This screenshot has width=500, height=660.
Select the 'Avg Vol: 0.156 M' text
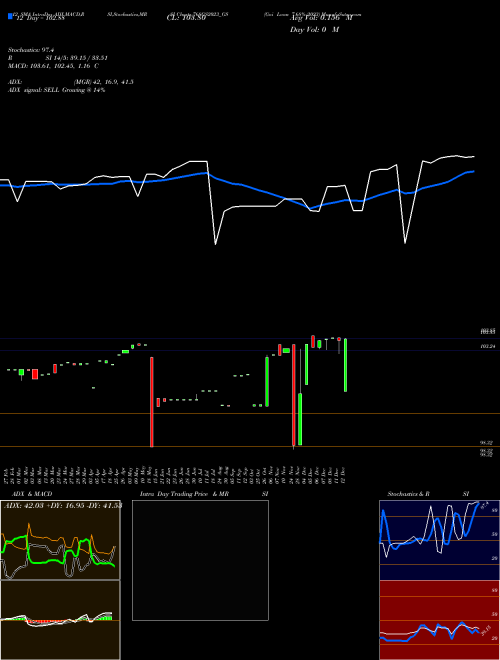click(x=321, y=18)
